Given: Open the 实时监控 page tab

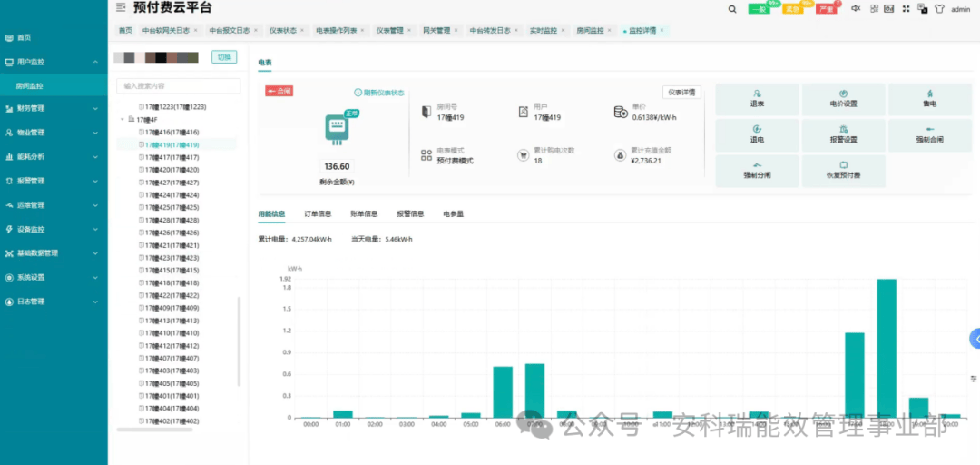Looking at the screenshot, I should click(x=544, y=30).
